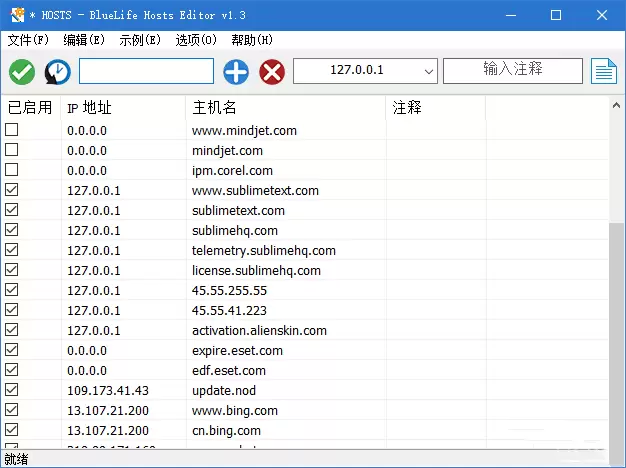626x468 pixels.
Task: Close the Hosts Editor window
Action: (x=602, y=15)
